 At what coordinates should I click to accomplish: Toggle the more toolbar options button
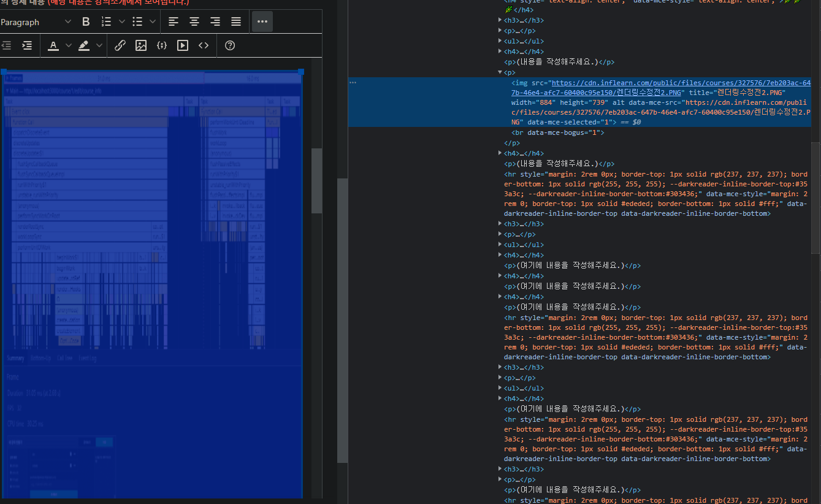point(262,22)
